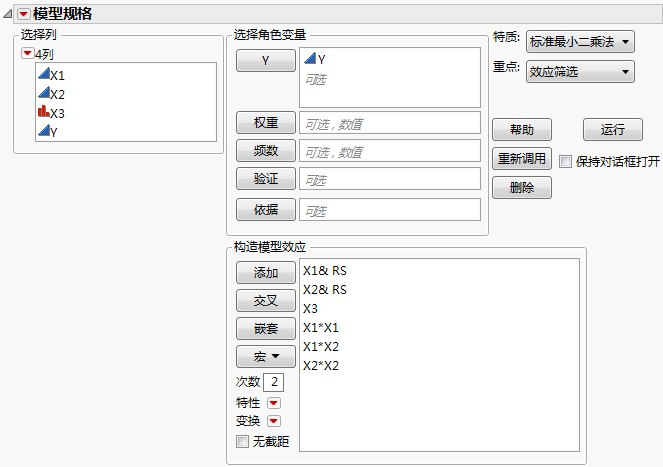Click the 嵌套 effect button
663x467 pixels.
click(266, 328)
